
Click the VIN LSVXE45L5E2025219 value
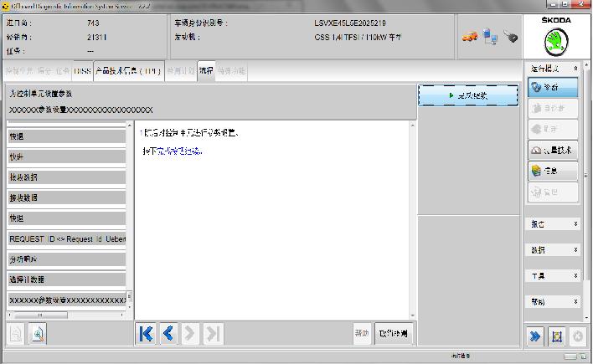click(x=350, y=23)
